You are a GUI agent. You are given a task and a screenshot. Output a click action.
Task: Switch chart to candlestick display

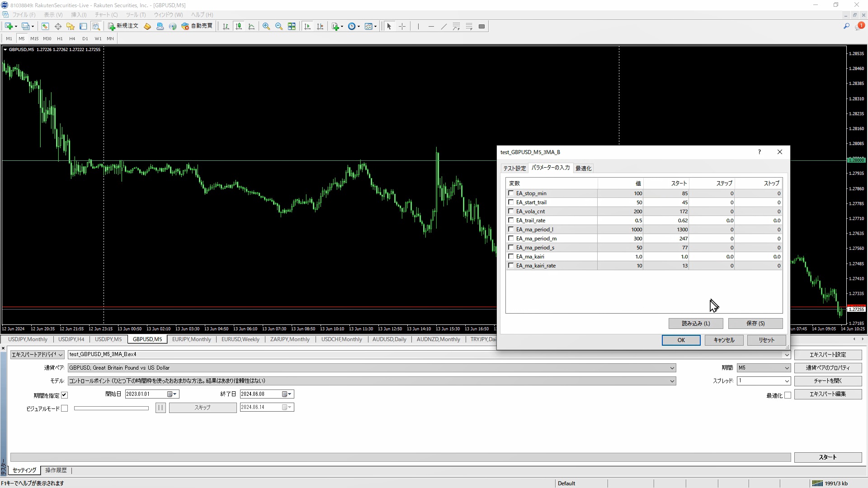pyautogui.click(x=239, y=26)
